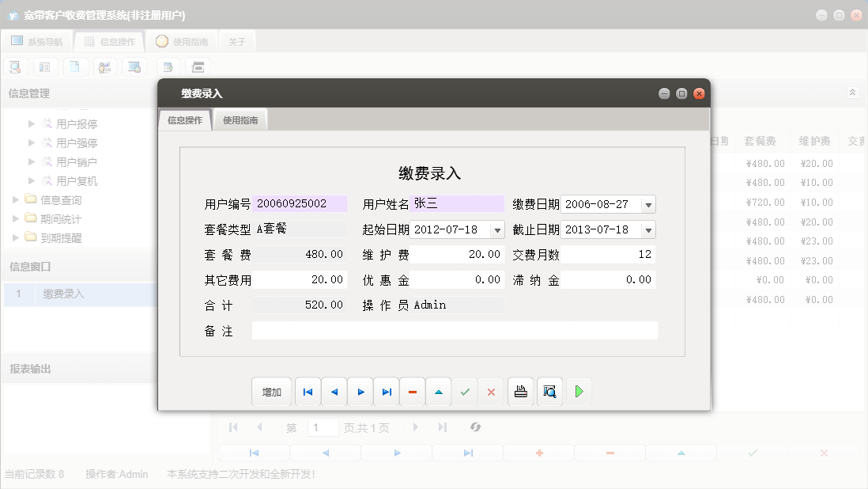Viewport: 868px width, 489px height.
Task: Click the first-record navigation arrow in the dialog
Action: (308, 391)
